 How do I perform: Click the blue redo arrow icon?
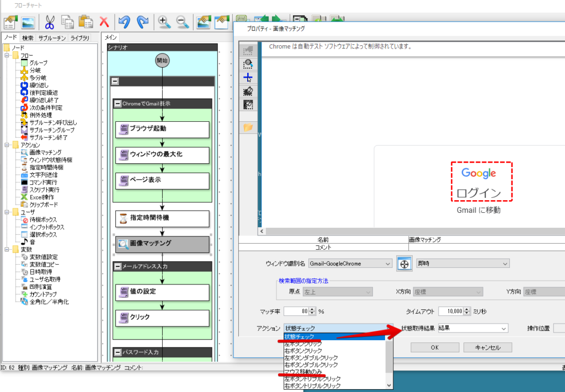coord(143,22)
